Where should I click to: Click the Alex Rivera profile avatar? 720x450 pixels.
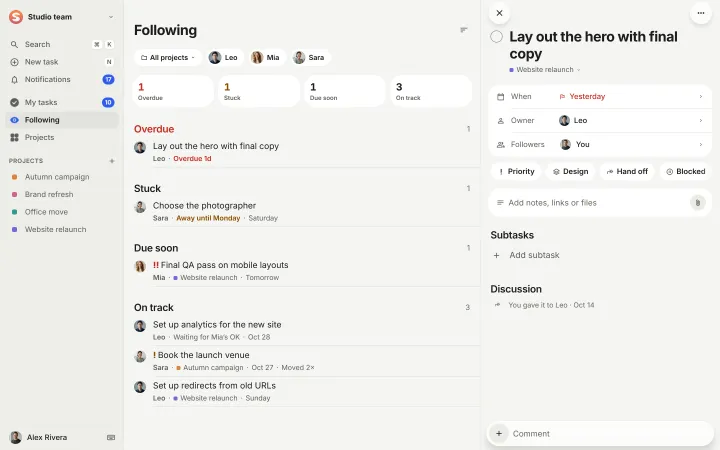click(x=16, y=437)
